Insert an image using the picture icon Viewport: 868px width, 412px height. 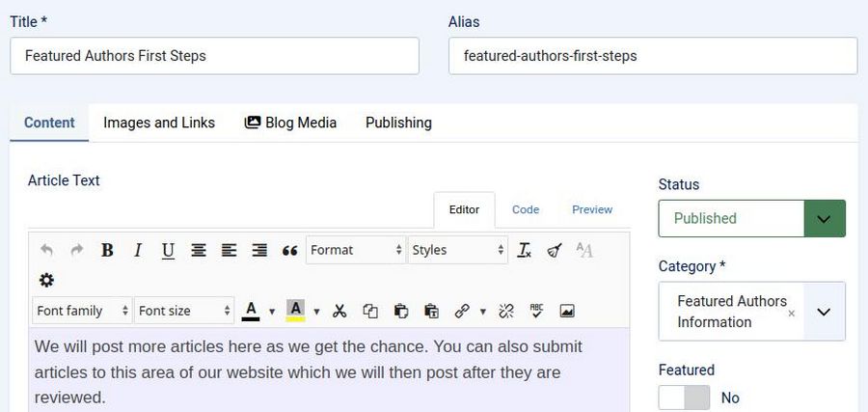click(x=567, y=311)
